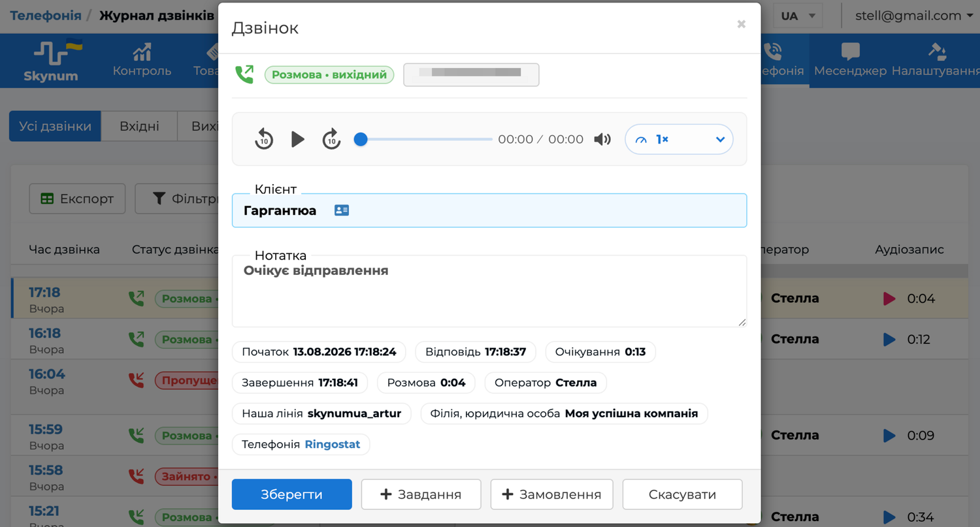
Task: Create an order via + Замовлення
Action: pos(552,494)
